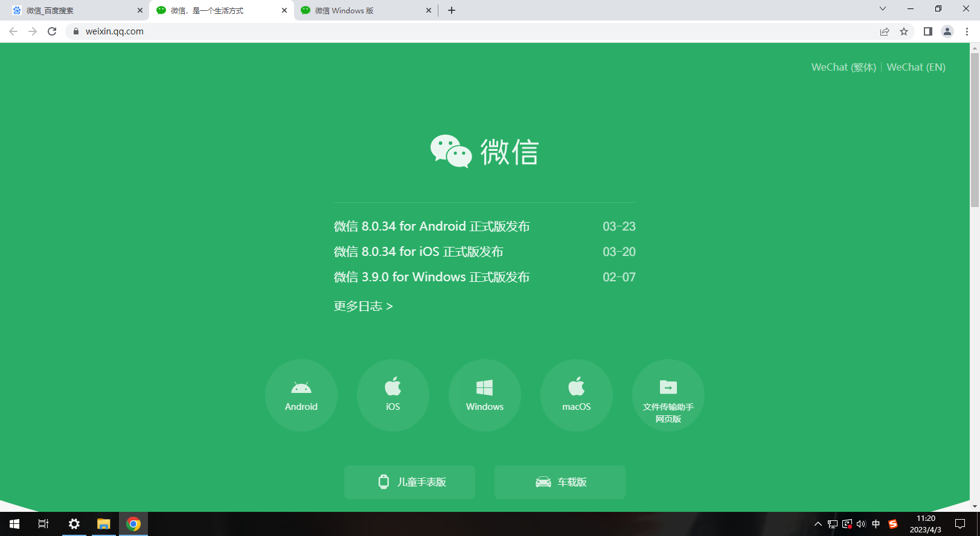The height and width of the screenshot is (536, 980).
Task: Open File Explorer on taskbar
Action: [104, 524]
